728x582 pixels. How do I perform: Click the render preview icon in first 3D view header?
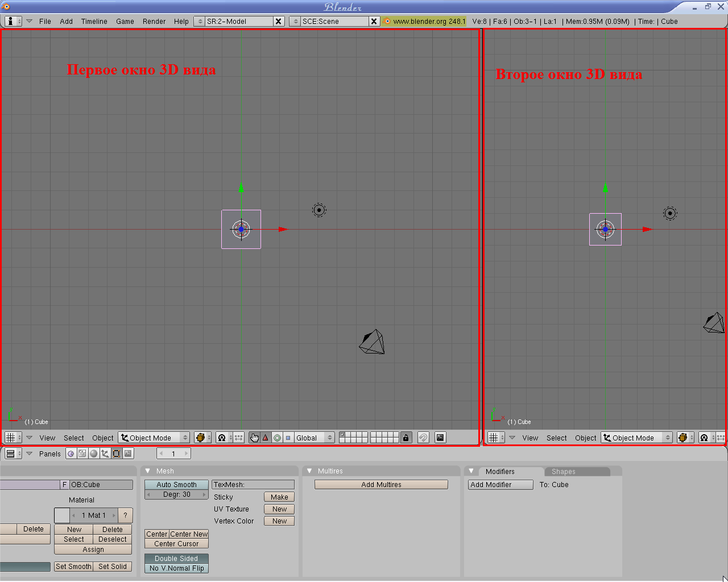pos(440,438)
